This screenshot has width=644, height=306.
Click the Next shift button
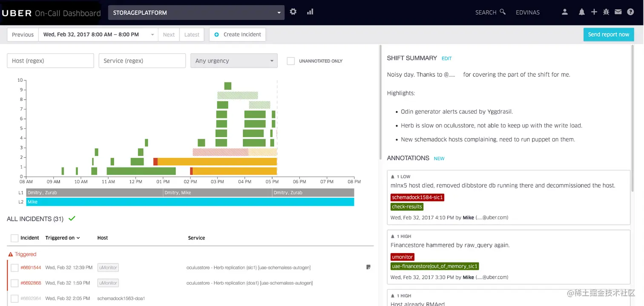click(x=169, y=35)
